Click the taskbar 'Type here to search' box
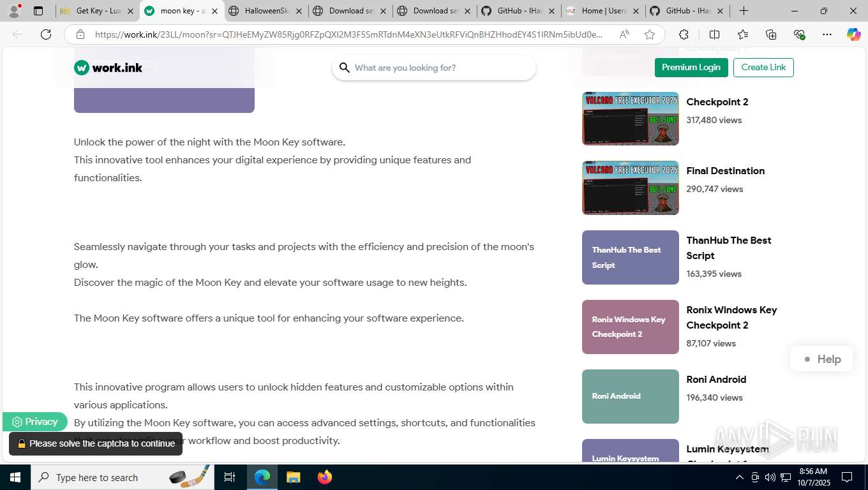 [123, 477]
